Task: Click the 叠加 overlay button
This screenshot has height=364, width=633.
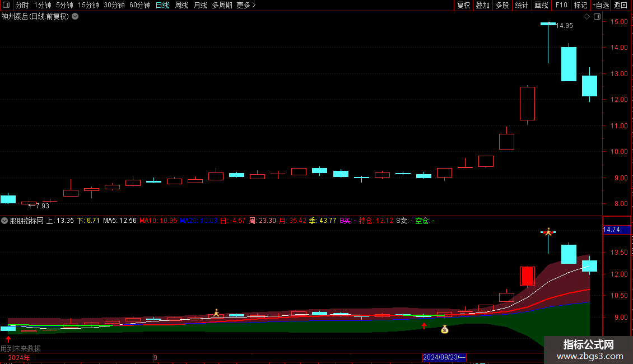Action: tap(482, 5)
